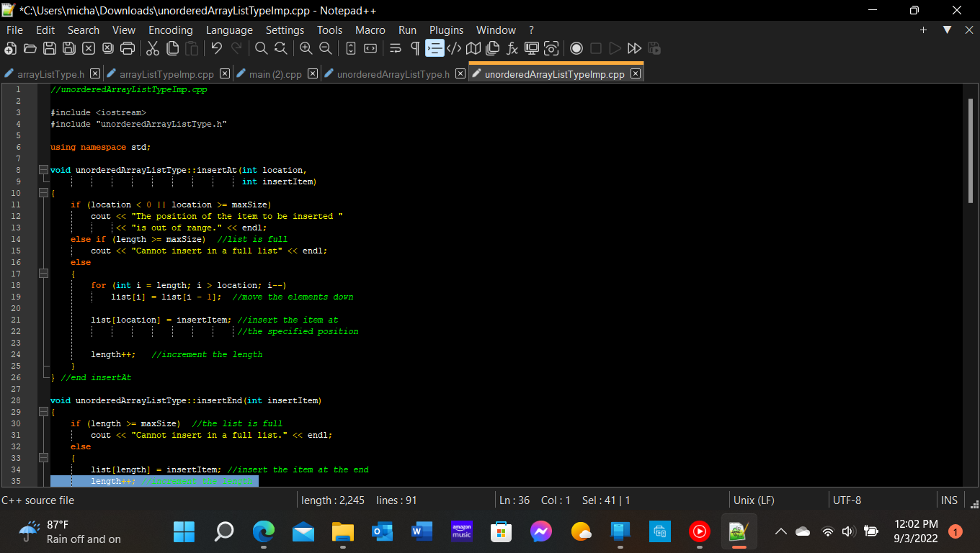Screen dimensions: 980x553
Task: Collapse the insertEnd function fold marker
Action: point(43,412)
